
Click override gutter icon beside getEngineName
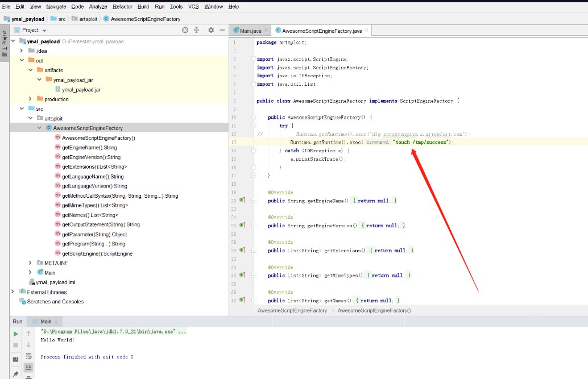coord(242,200)
